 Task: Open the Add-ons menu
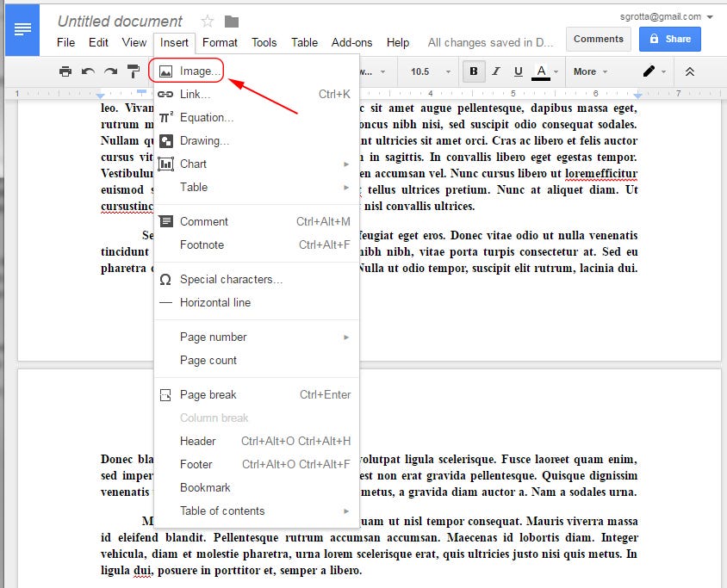tap(351, 43)
